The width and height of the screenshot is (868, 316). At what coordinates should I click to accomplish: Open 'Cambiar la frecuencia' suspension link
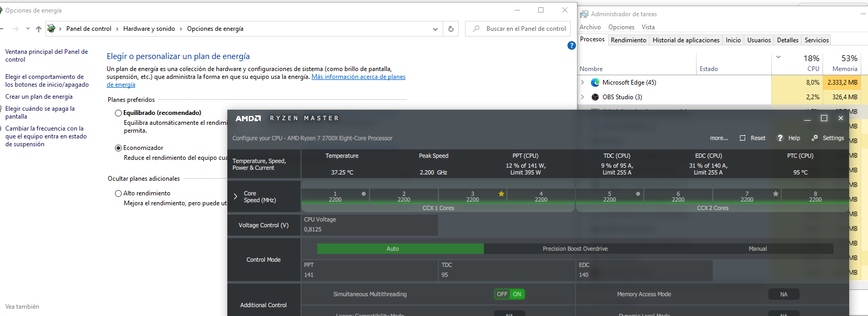tap(46, 136)
